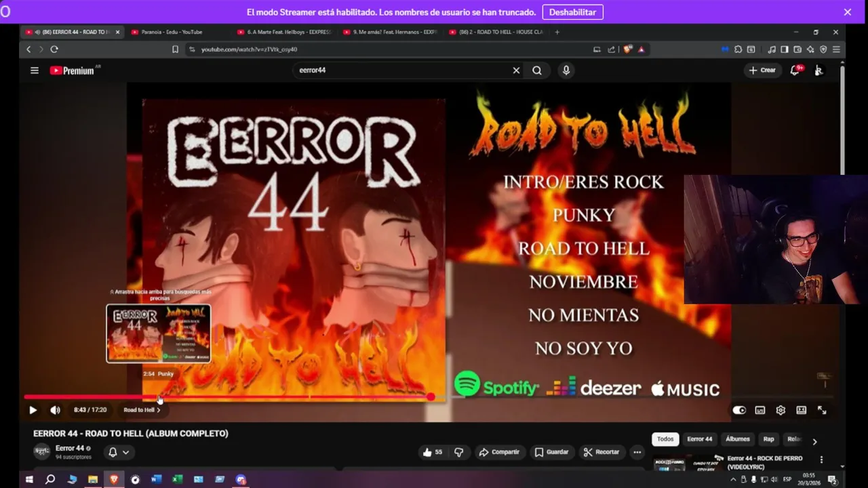Open the YouTube notifications bell
868x488 pixels.
795,70
